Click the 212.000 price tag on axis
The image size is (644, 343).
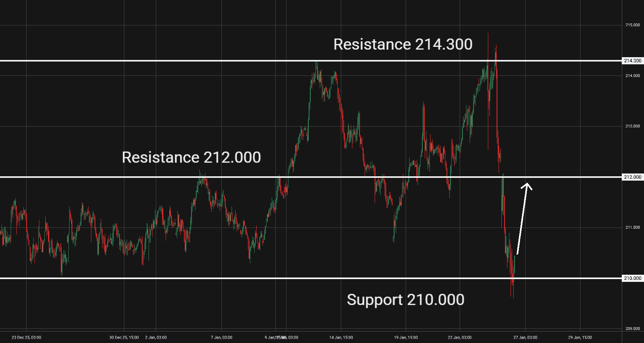pos(632,177)
